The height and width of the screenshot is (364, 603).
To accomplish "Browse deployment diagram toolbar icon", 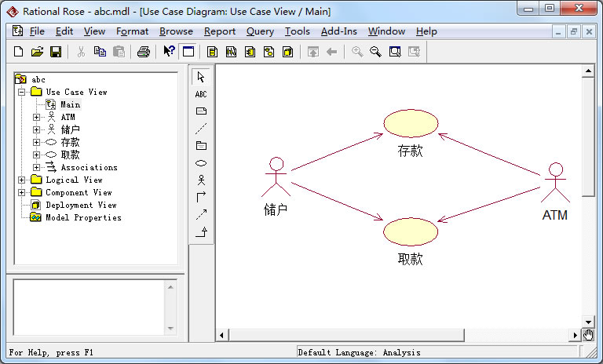I will 287,52.
